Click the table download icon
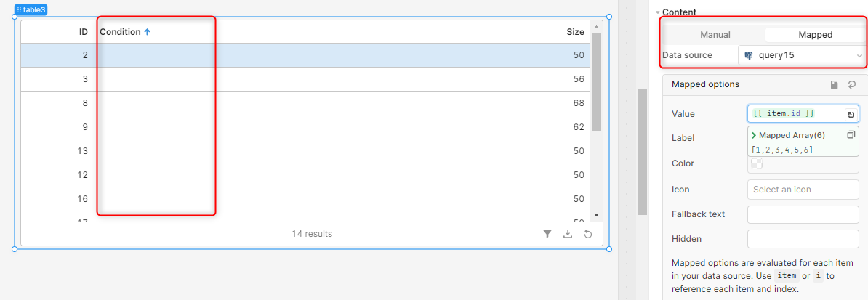868x300 pixels. pos(568,234)
